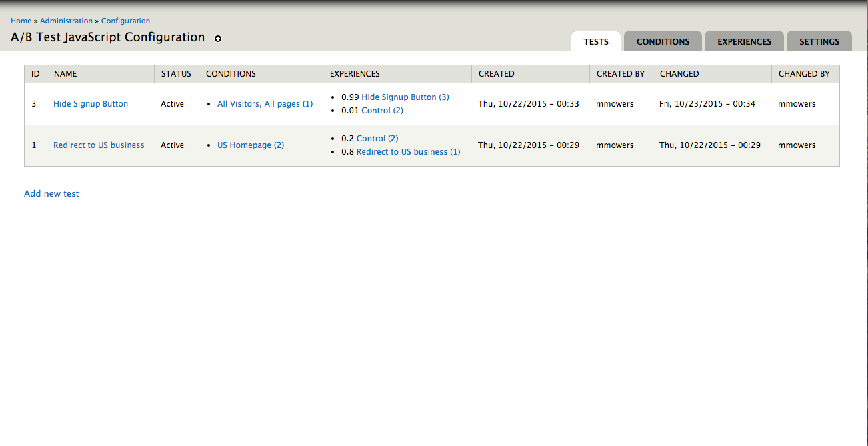Open the Redirect to US business (1) experience
Image resolution: width=868 pixels, height=446 pixels.
409,151
